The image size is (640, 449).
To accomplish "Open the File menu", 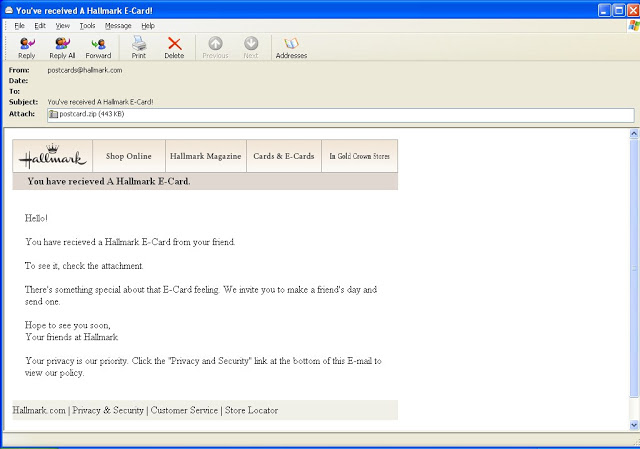I will pyautogui.click(x=20, y=26).
